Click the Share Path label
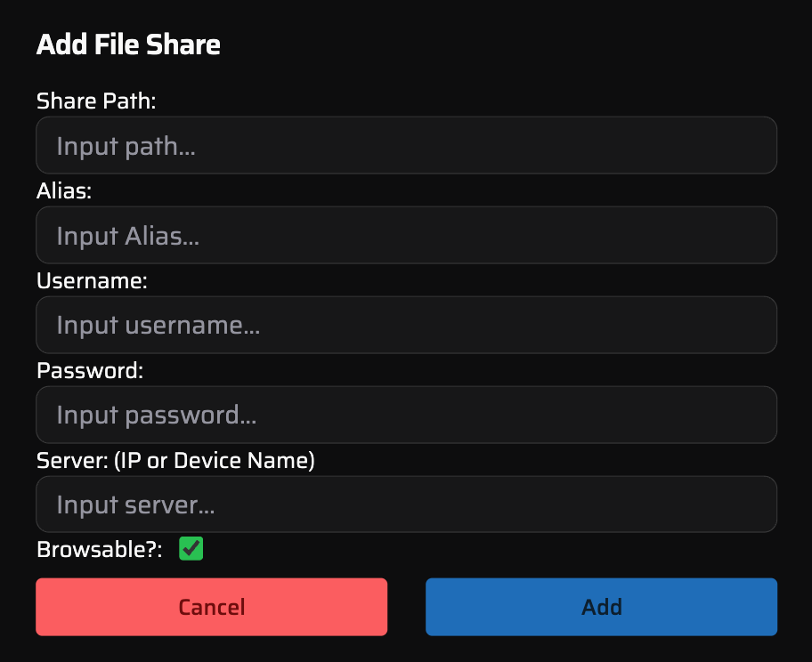Screen dimensions: 812x662 coord(95,101)
